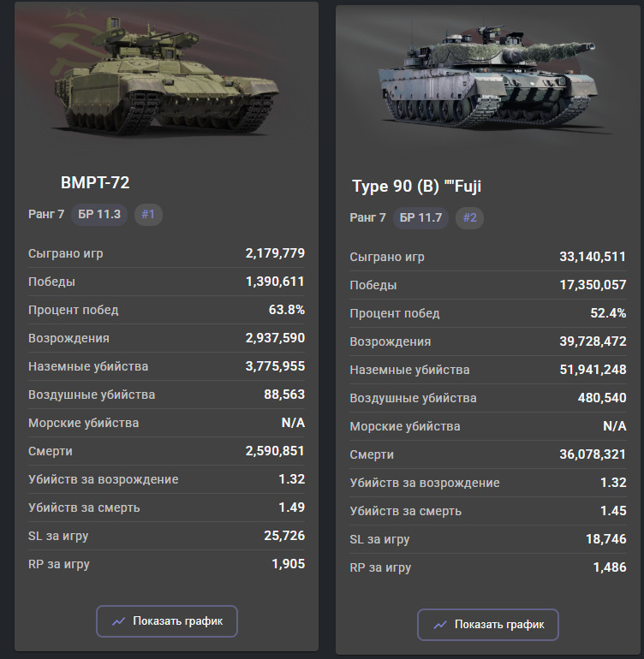Viewport: 644px width, 659px height.
Task: Select the 25,726 SL per game value
Action: point(284,536)
